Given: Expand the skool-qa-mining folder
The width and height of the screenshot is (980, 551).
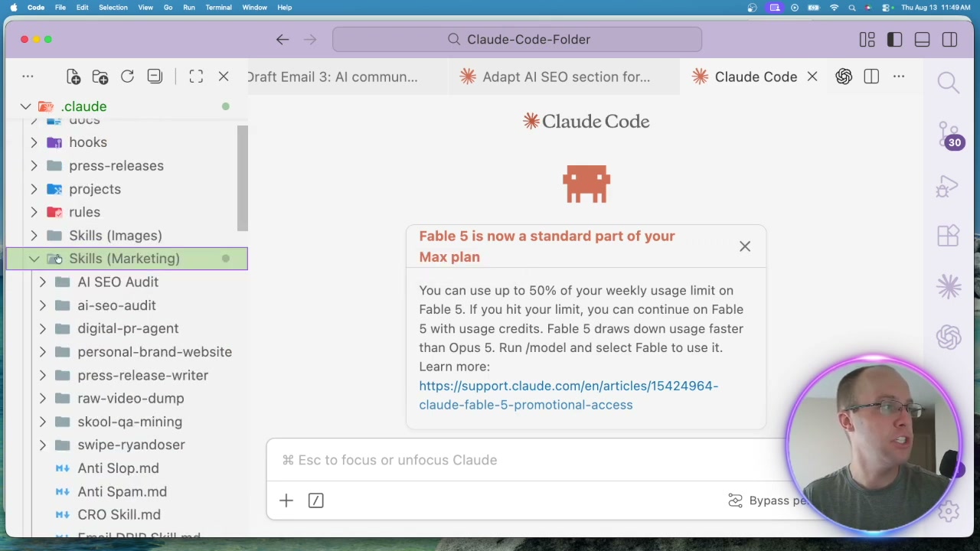Looking at the screenshot, I should tap(42, 422).
